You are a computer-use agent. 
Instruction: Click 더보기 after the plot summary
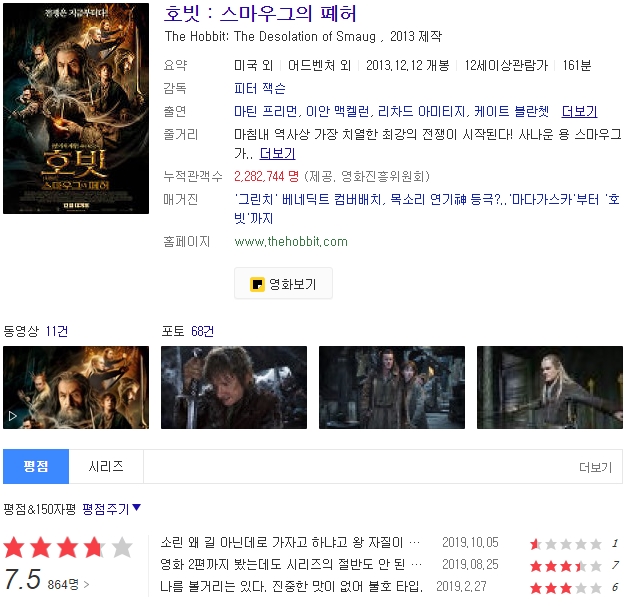[x=278, y=153]
